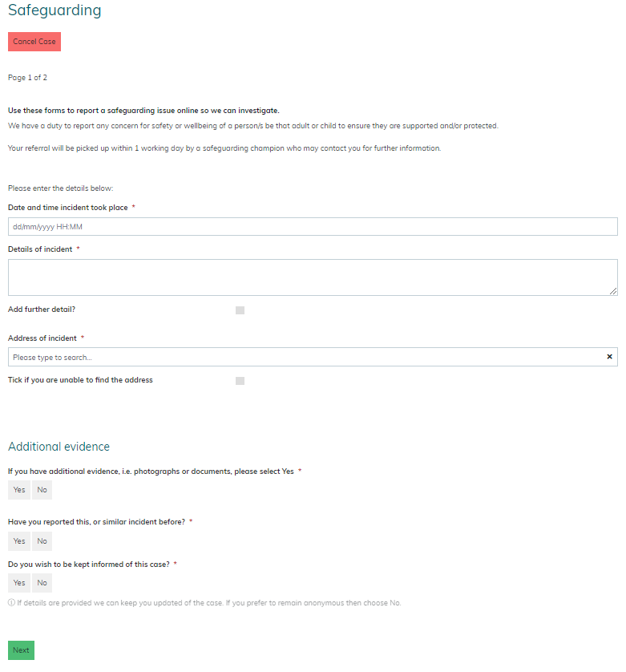626x672 pixels.
Task: Click the Page 1 of 2 indicator
Action: [x=27, y=78]
